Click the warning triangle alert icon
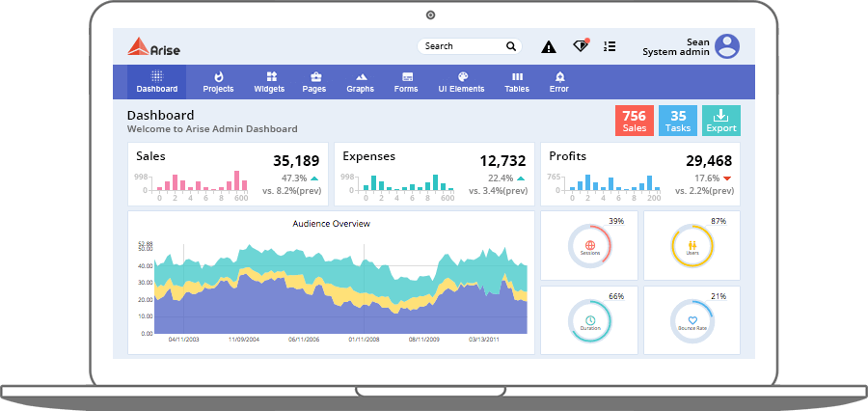This screenshot has width=868, height=411. [x=549, y=46]
